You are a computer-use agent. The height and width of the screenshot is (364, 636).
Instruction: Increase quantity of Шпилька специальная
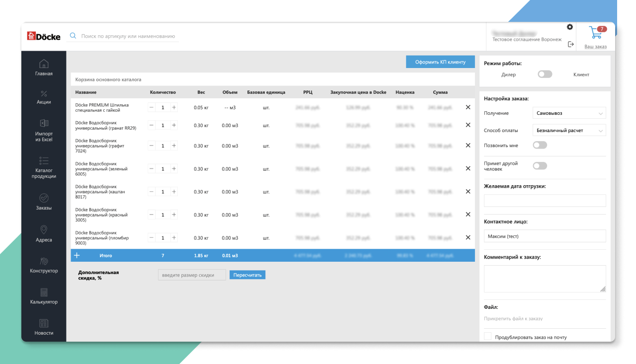pos(174,107)
